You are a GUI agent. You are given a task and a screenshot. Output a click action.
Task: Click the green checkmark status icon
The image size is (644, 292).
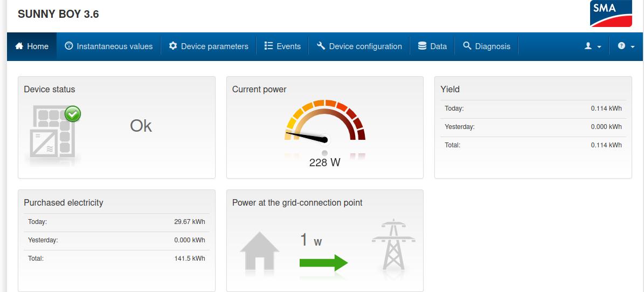(73, 114)
